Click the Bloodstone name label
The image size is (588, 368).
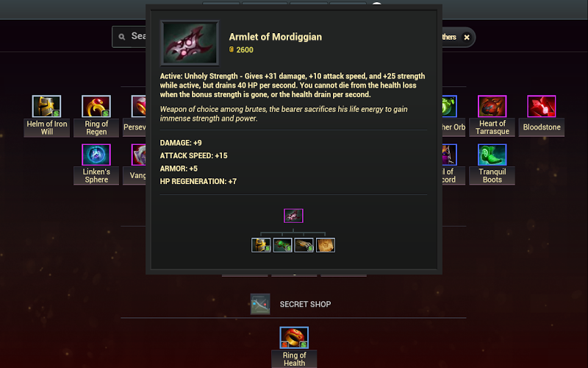click(542, 127)
